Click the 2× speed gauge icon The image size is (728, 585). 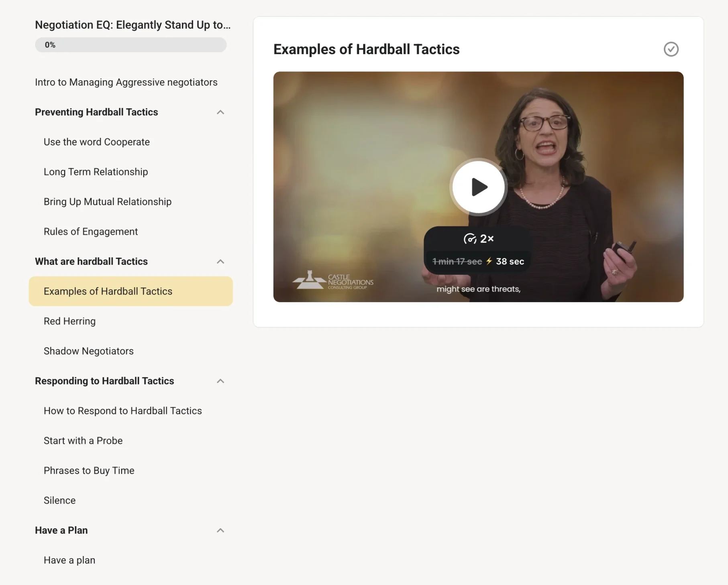pos(470,239)
